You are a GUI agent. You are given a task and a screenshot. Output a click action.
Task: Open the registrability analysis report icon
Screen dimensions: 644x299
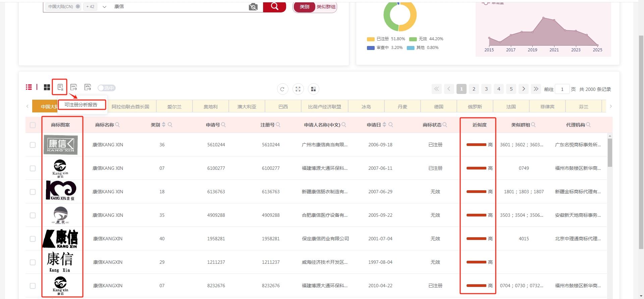tap(60, 87)
